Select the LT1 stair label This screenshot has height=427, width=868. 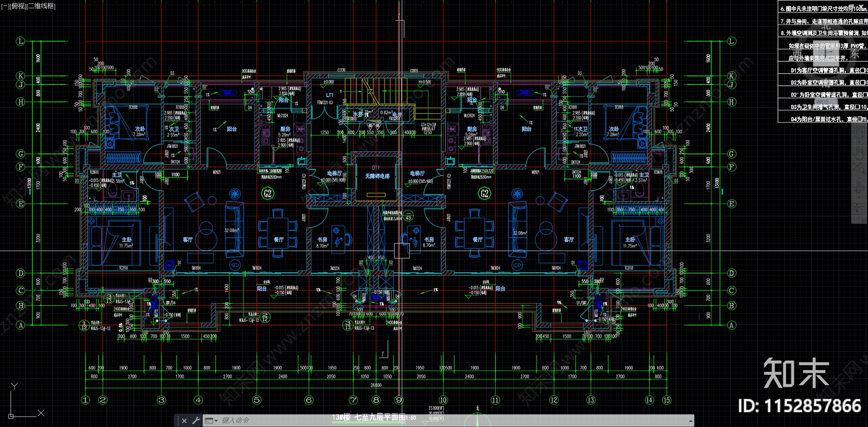click(x=329, y=95)
